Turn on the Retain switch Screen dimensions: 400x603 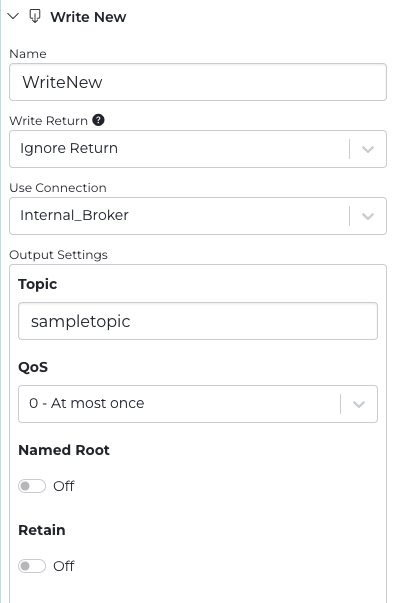point(32,566)
